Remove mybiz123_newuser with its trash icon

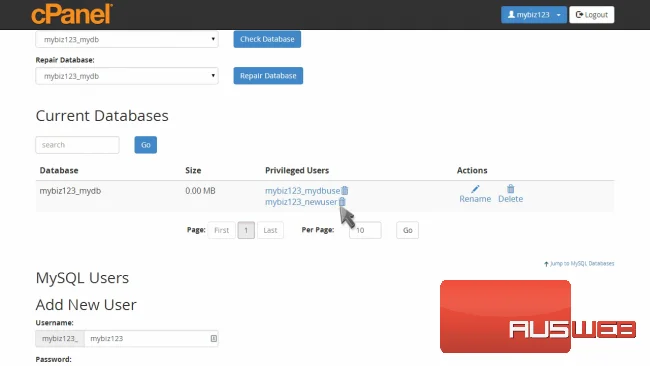tap(342, 202)
